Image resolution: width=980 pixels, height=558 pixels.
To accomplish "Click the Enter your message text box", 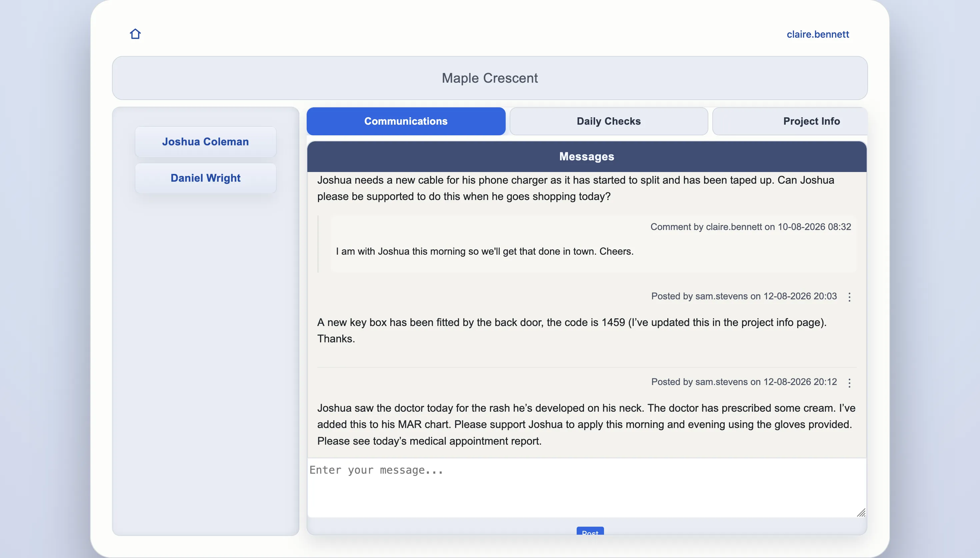I will pyautogui.click(x=587, y=487).
